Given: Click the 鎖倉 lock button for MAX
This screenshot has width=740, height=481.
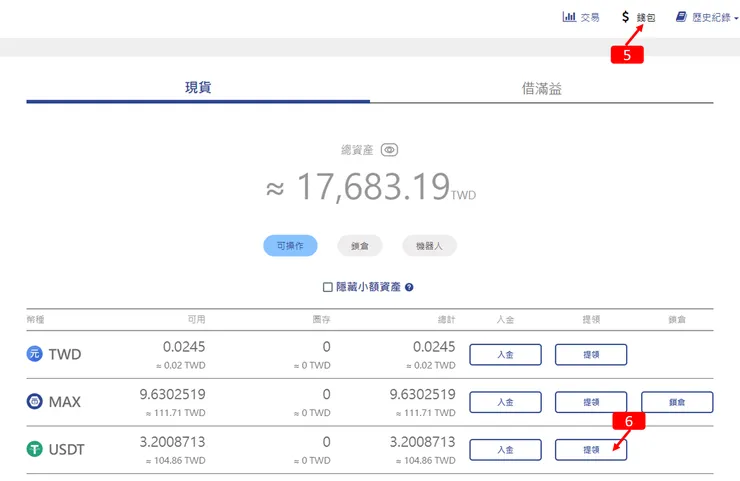Looking at the screenshot, I should tap(677, 402).
